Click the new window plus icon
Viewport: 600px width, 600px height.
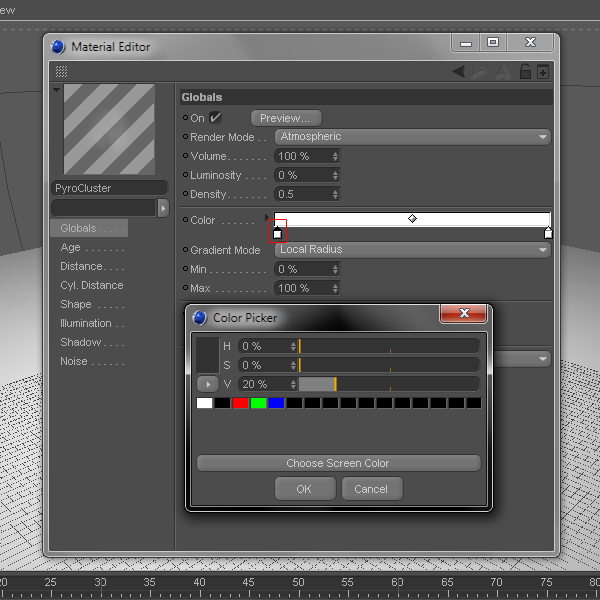(543, 72)
